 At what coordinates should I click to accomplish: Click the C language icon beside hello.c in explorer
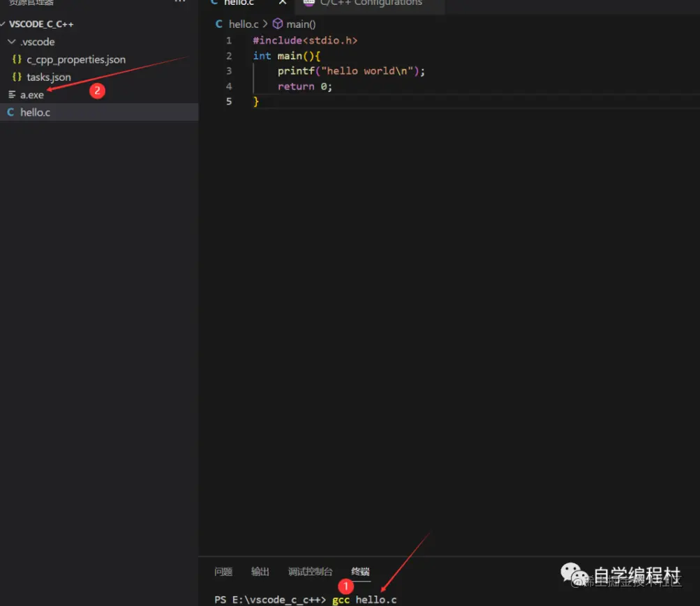(x=10, y=112)
